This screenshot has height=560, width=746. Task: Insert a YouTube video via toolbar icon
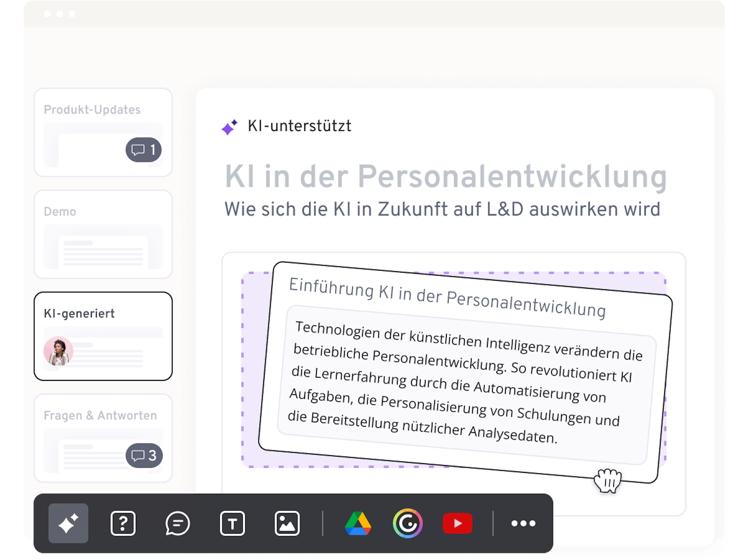pos(457,523)
